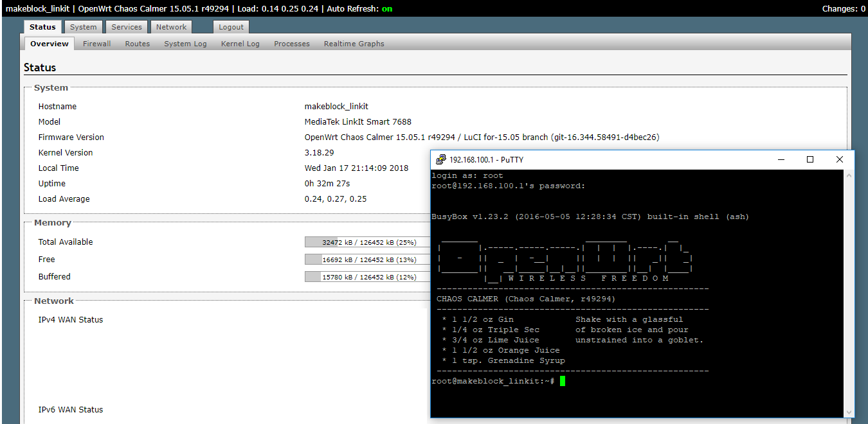This screenshot has height=424, width=868.
Task: Click the 3/4 oz Lime Juice line
Action: (x=491, y=340)
